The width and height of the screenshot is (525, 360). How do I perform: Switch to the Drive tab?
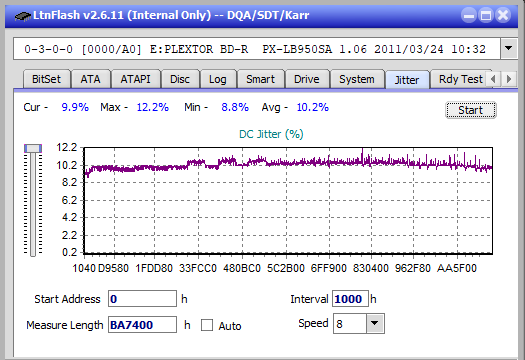point(307,79)
